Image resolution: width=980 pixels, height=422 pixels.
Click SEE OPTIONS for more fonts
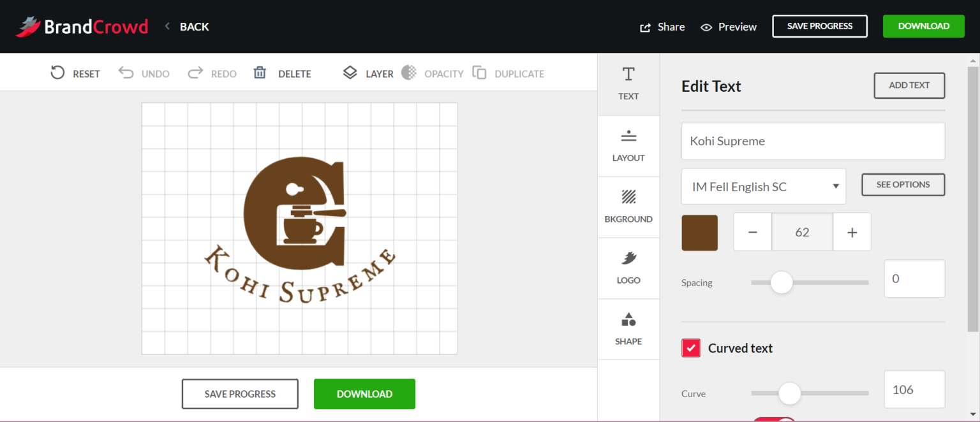(903, 184)
